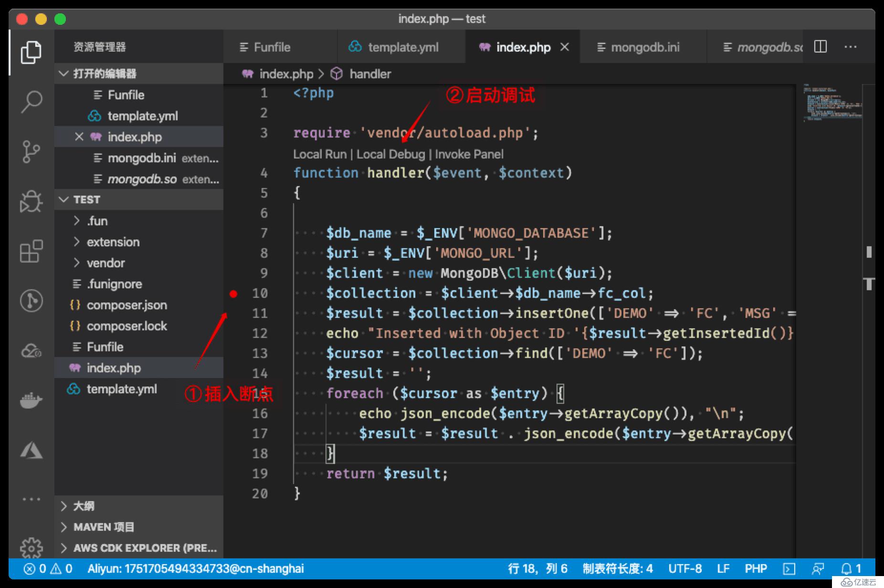Switch to the template.yml tab
The height and width of the screenshot is (588, 884).
401,47
